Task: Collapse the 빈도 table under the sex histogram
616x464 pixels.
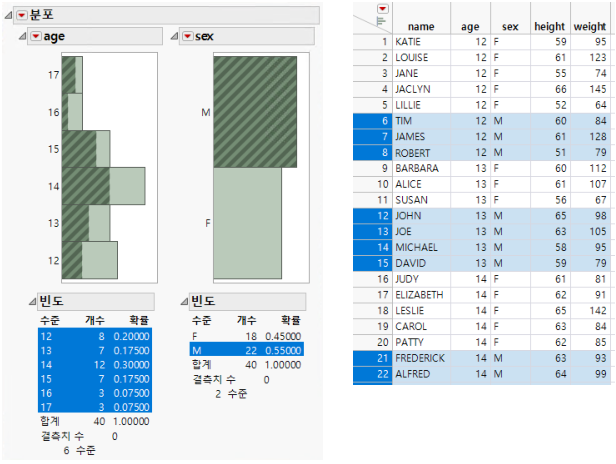Action: click(x=184, y=301)
